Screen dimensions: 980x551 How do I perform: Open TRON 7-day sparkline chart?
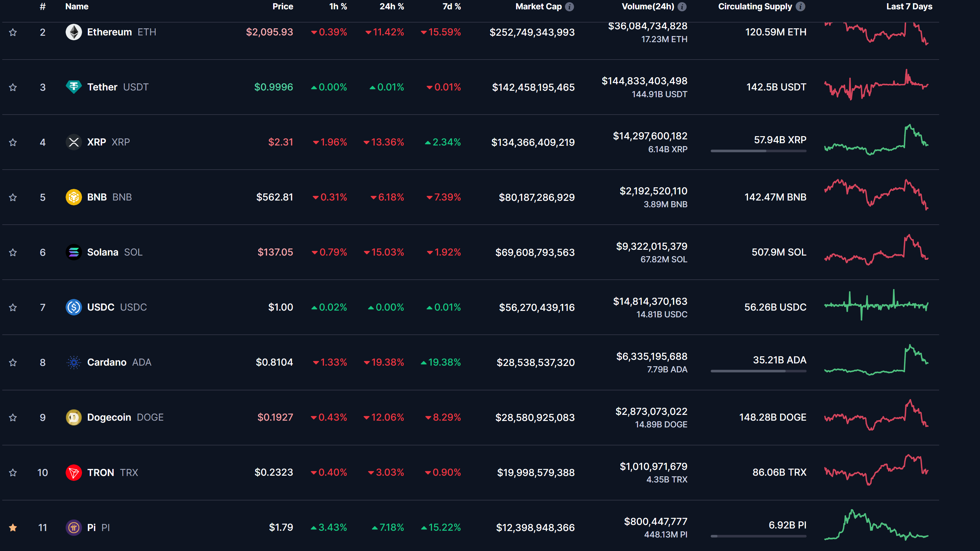click(876, 470)
